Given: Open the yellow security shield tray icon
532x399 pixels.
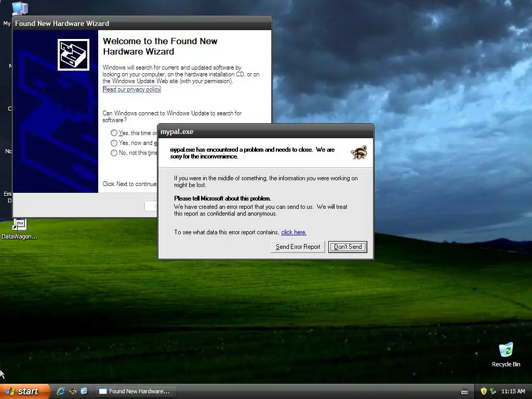Looking at the screenshot, I should point(484,391).
